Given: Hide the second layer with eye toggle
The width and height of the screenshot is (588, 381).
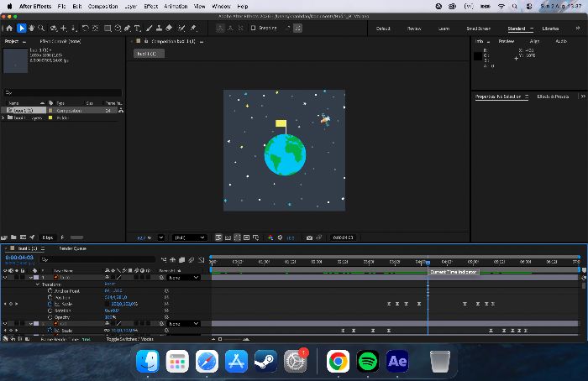Looking at the screenshot, I should pyautogui.click(x=5, y=324).
